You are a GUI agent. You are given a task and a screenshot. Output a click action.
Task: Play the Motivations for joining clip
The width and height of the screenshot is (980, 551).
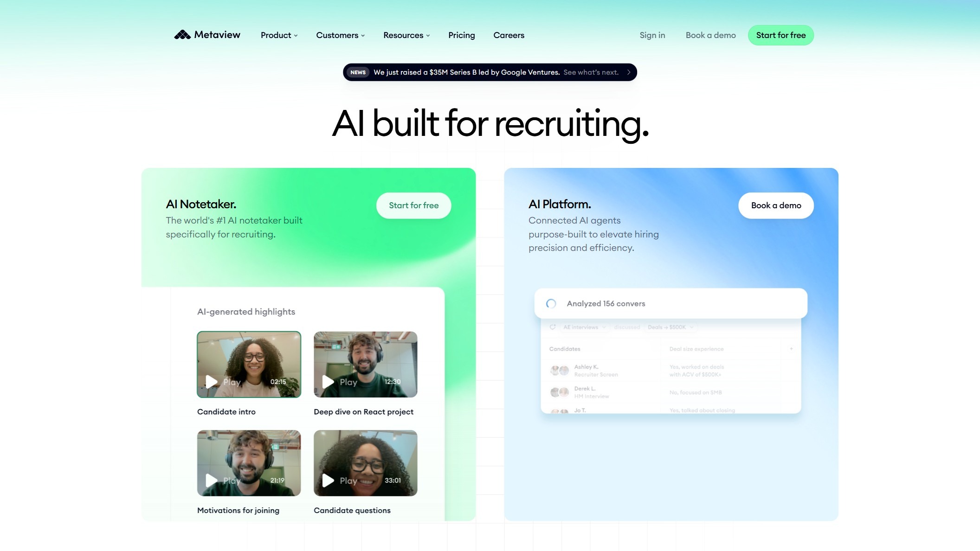click(x=212, y=480)
